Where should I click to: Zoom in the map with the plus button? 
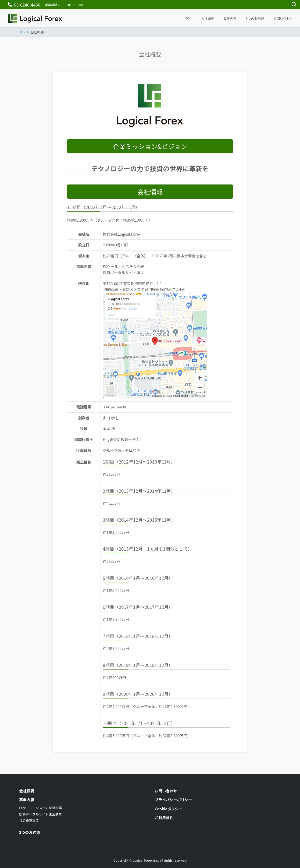200,378
